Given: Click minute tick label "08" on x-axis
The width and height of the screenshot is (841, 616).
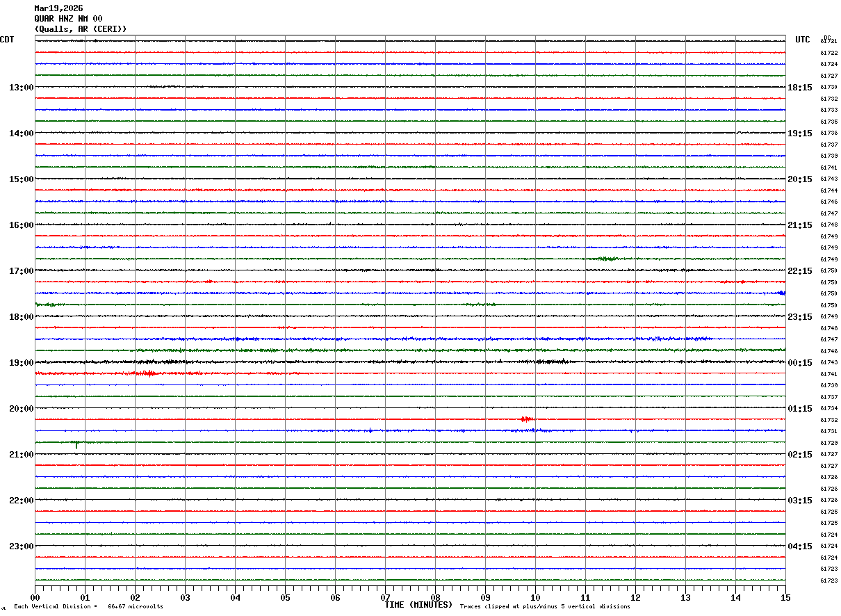Looking at the screenshot, I should pos(435,598).
